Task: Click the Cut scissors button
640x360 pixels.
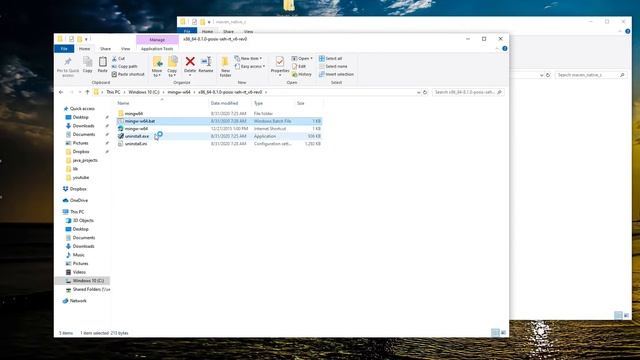Action: click(x=118, y=59)
